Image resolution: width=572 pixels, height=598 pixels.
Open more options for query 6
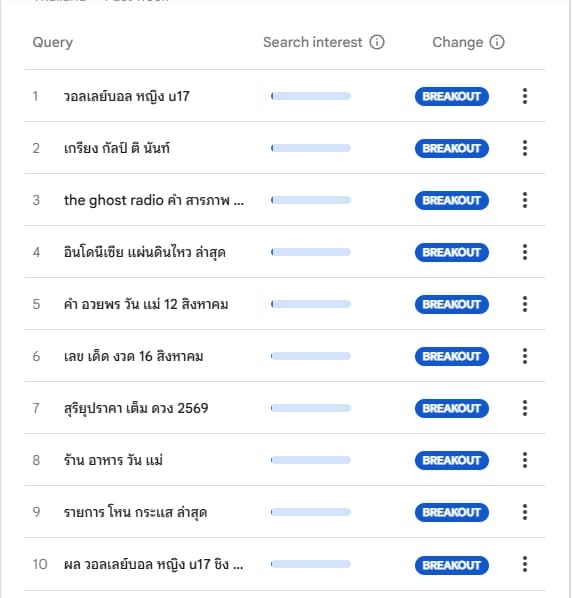(525, 356)
